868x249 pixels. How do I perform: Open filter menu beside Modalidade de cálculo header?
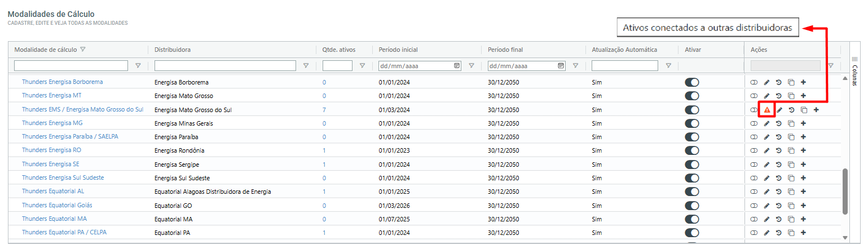(83, 50)
